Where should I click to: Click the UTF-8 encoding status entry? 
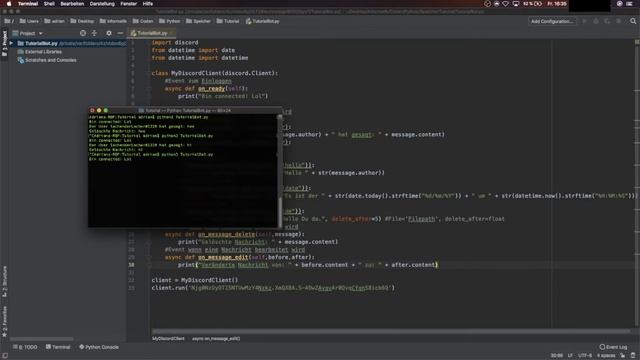585,356
